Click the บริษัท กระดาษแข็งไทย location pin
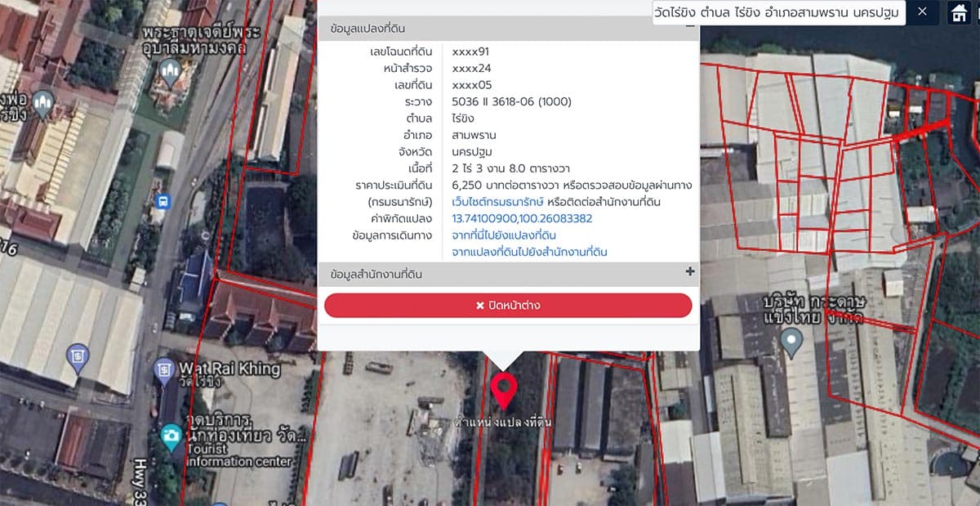The width and height of the screenshot is (980, 506). tap(791, 341)
